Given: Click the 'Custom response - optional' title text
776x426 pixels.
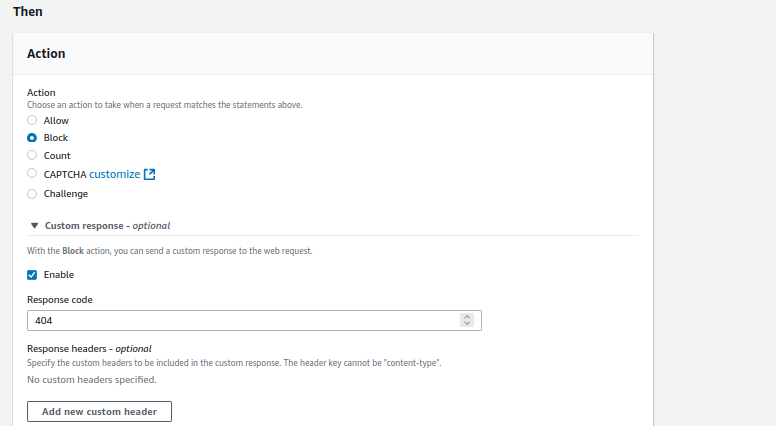Looking at the screenshot, I should coord(107,226).
